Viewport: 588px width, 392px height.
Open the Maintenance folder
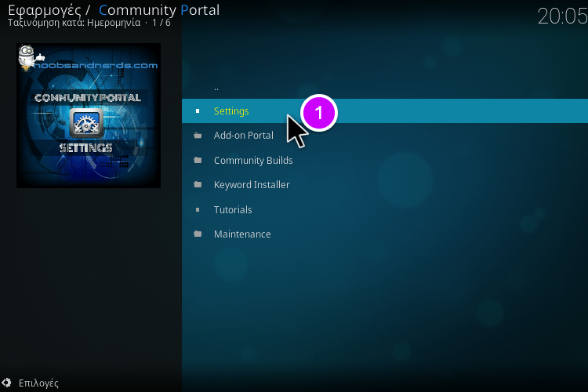385,234
